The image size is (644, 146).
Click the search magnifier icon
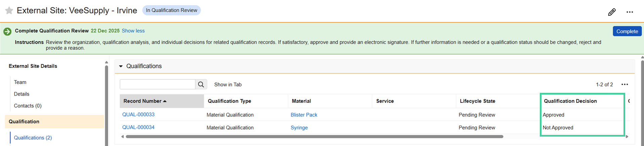(x=201, y=84)
